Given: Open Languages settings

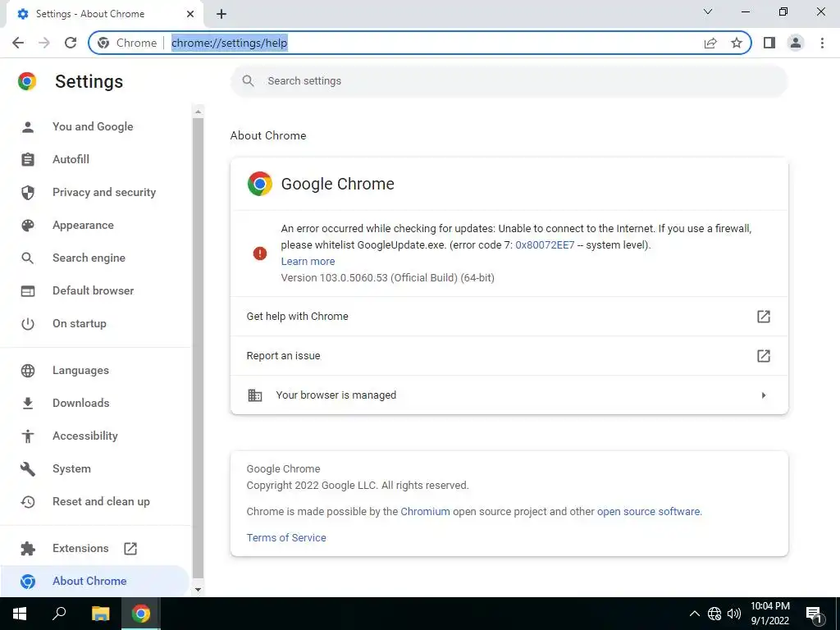Looking at the screenshot, I should [x=80, y=370].
